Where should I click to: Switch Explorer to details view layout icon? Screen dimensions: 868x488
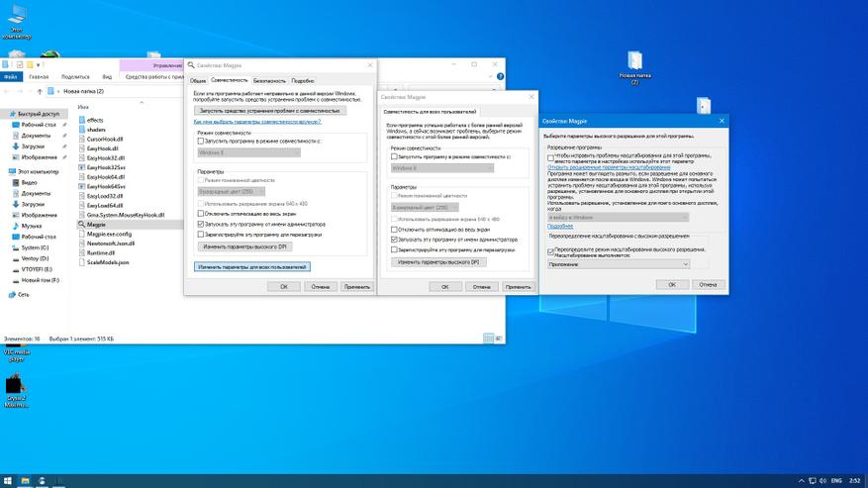[487, 339]
